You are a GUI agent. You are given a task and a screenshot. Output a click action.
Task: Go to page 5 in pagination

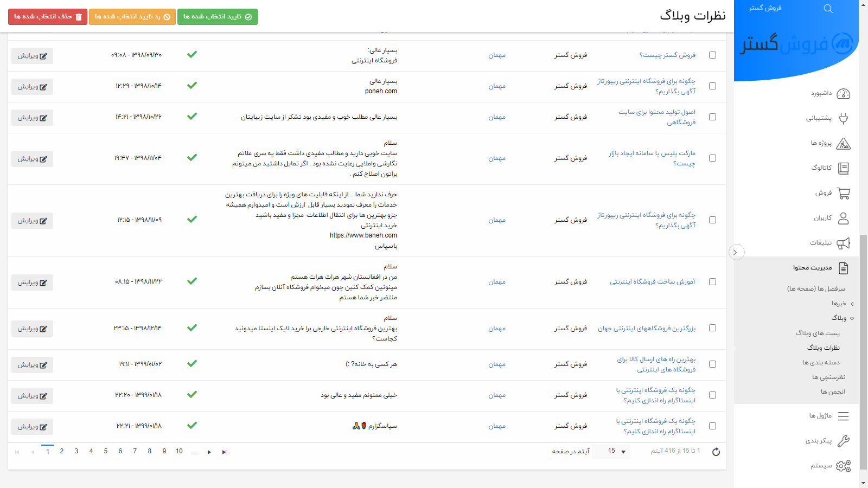click(105, 451)
